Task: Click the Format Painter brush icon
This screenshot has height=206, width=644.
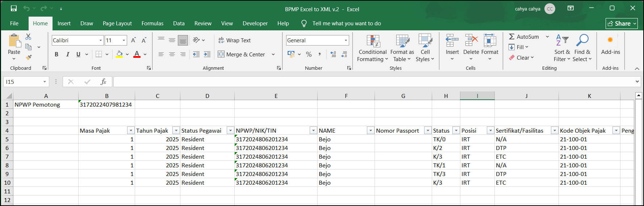Action: 29,57
